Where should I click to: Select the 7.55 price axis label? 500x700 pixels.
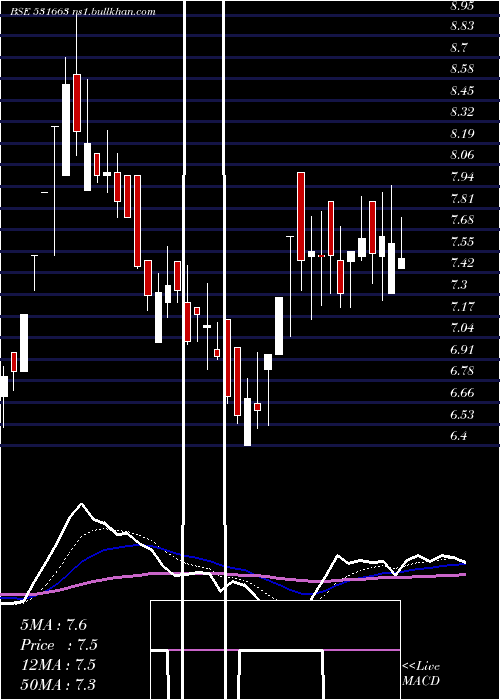462,242
